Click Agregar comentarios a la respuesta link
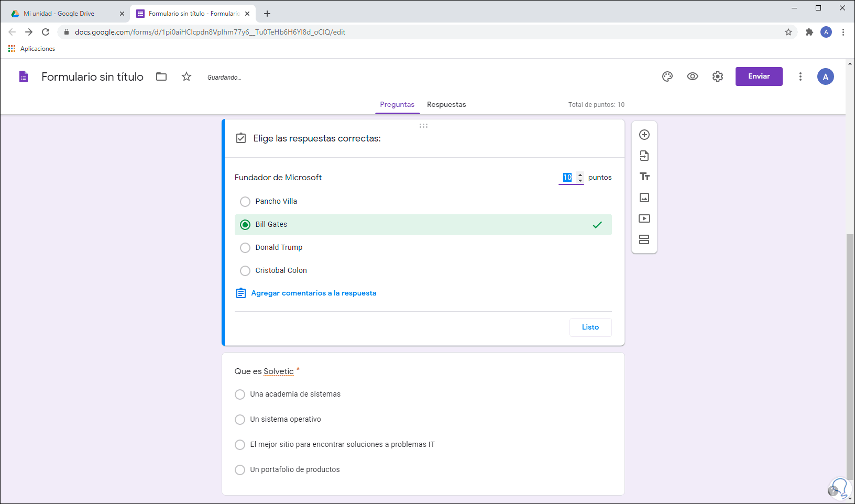Viewport: 855px width, 504px height. [313, 293]
